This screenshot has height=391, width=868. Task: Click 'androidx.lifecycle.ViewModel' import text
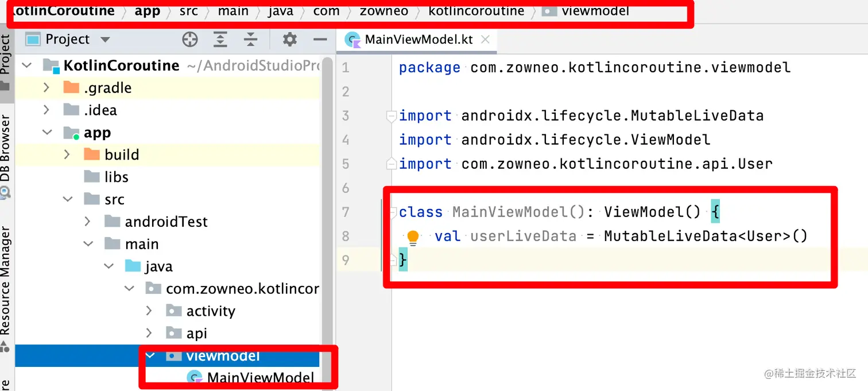(x=586, y=140)
